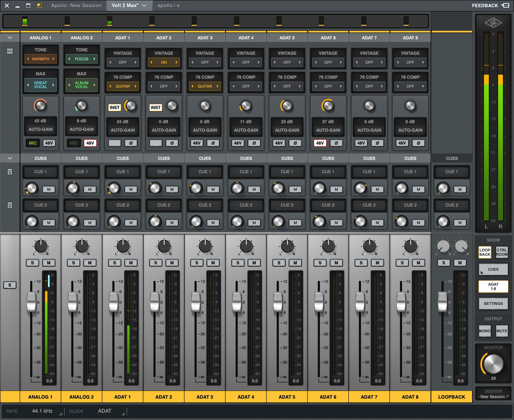Flip polarity on ADAT 8 channel
The height and width of the screenshot is (420, 514).
click(x=419, y=143)
